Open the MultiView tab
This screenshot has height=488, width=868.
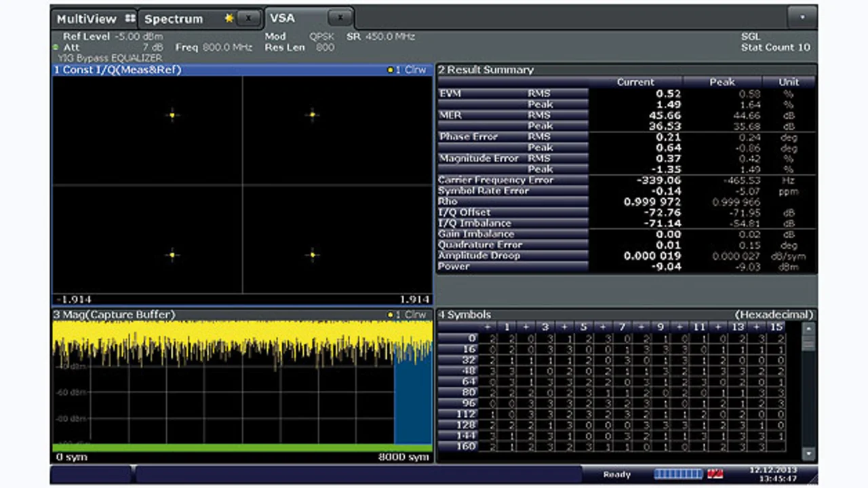(86, 19)
